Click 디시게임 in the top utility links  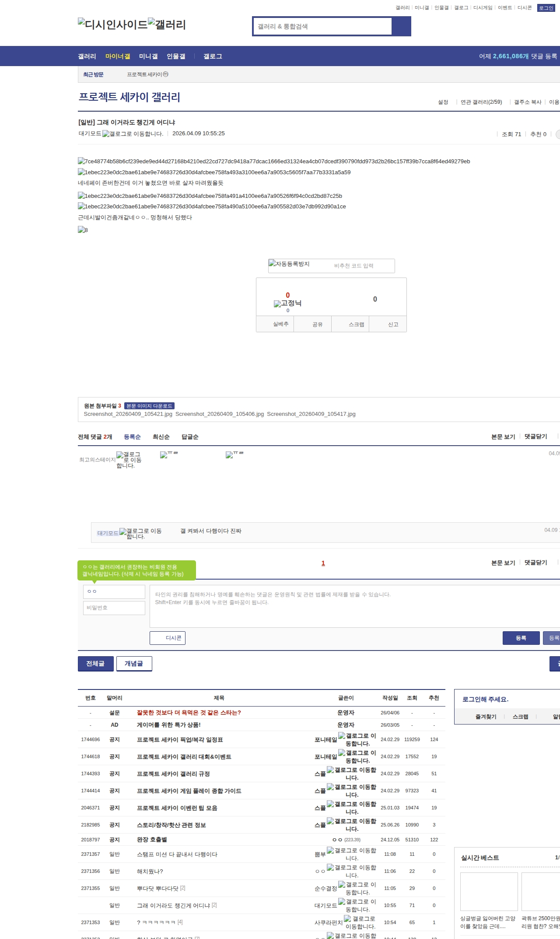(483, 8)
